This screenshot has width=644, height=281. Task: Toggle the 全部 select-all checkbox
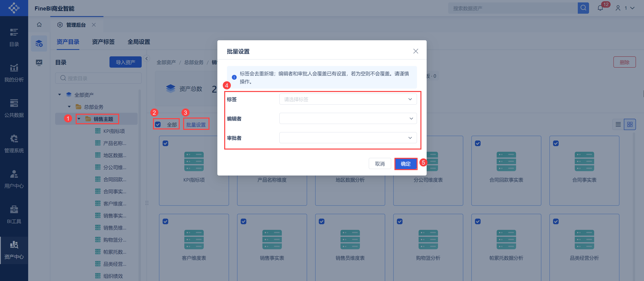pos(158,125)
